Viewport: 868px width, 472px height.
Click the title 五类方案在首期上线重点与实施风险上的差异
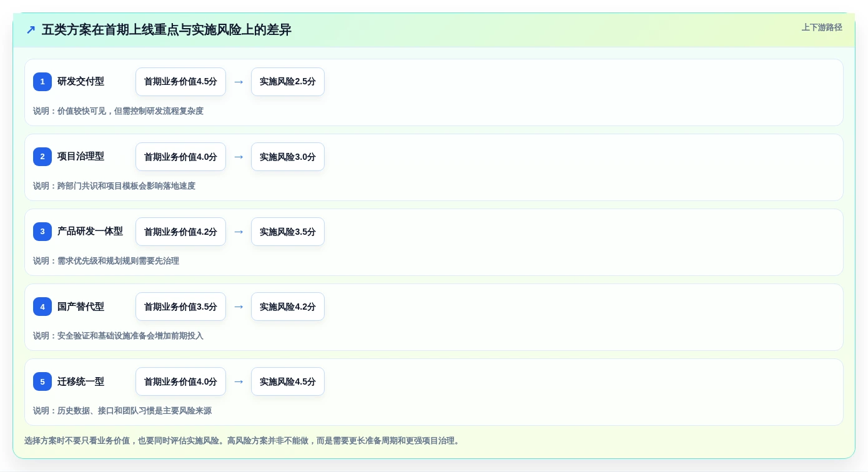pos(167,30)
